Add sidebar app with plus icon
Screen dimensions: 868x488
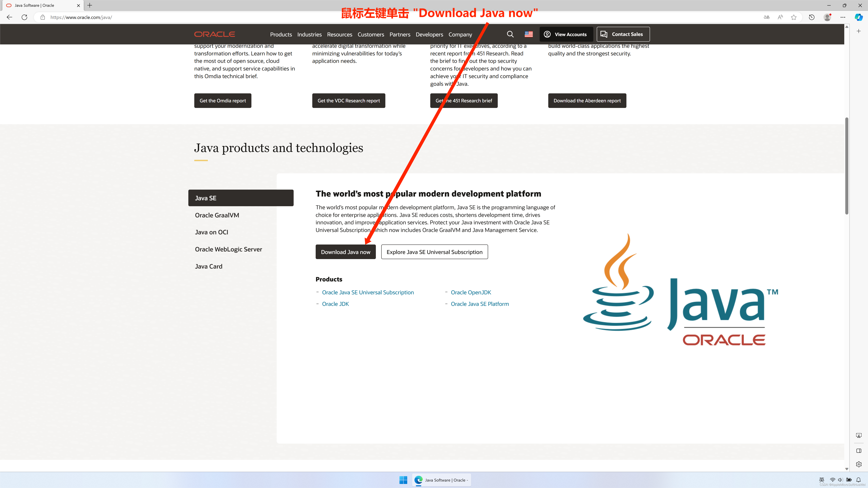859,31
